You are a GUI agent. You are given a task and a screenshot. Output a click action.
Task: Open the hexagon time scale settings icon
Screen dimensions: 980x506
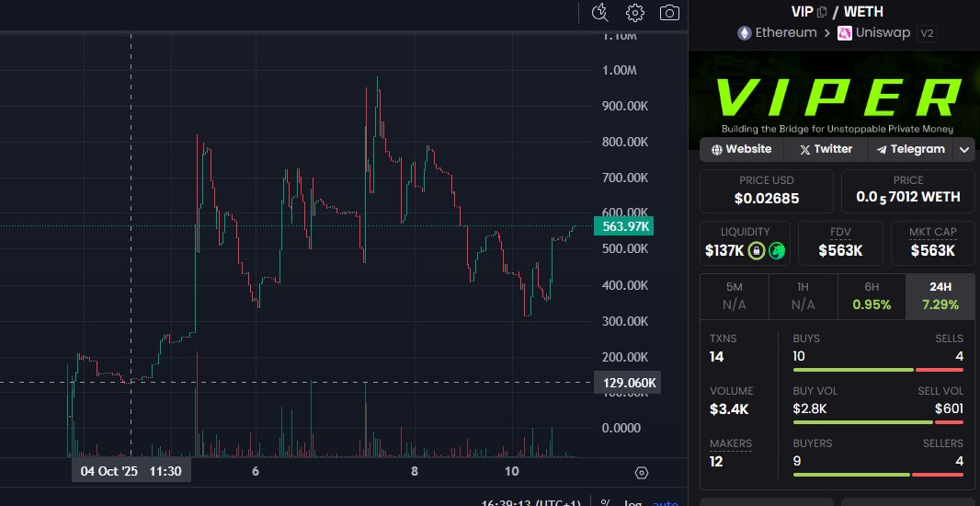[x=642, y=473]
